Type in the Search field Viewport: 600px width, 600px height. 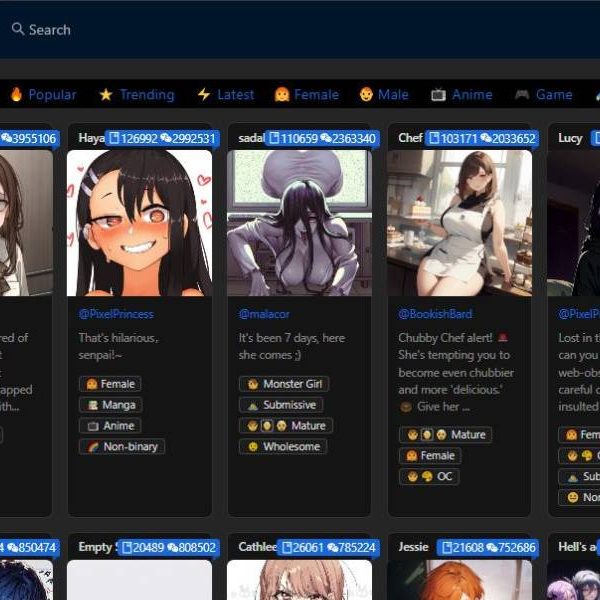pyautogui.click(x=300, y=29)
